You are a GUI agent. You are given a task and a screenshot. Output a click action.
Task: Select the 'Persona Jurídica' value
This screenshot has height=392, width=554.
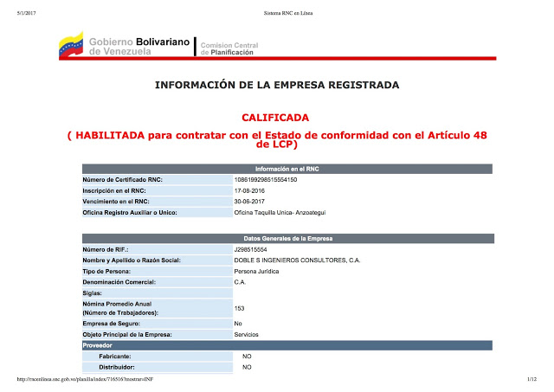click(x=256, y=271)
